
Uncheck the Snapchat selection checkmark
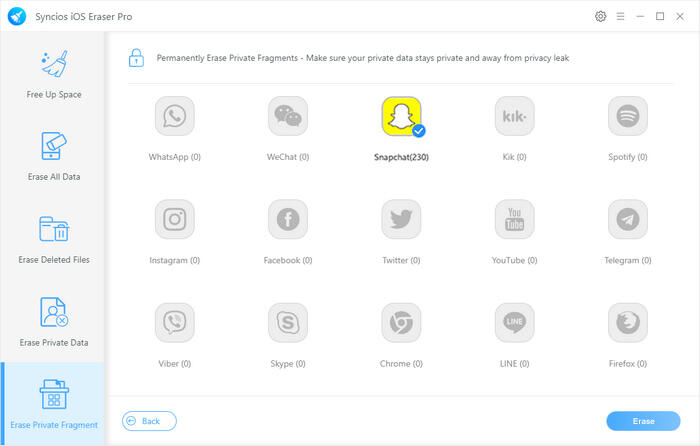tap(419, 131)
